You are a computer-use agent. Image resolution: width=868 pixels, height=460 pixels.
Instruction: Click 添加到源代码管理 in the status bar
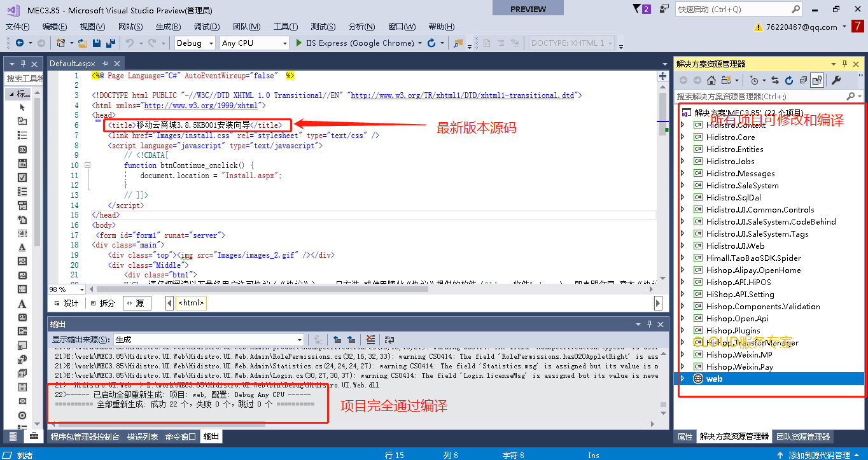821,454
